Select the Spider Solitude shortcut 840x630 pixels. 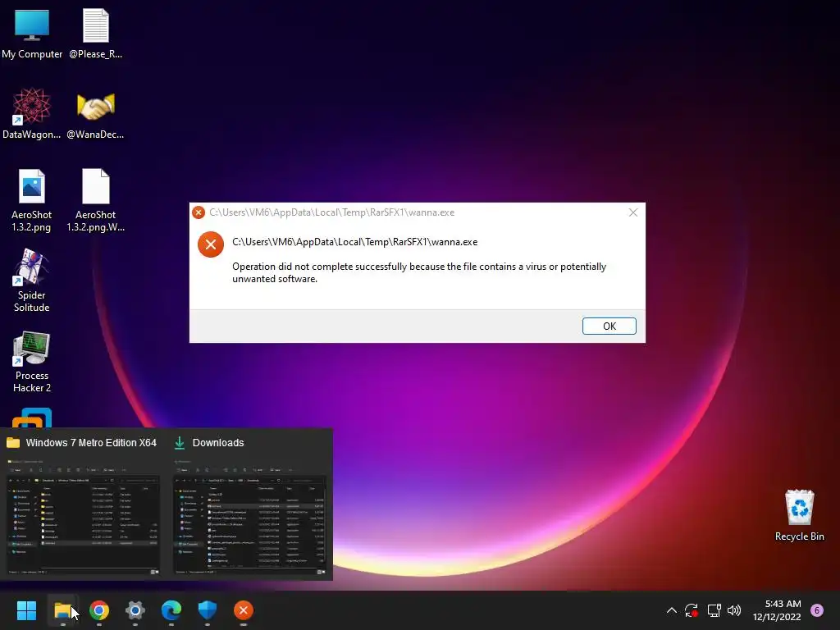click(32, 281)
